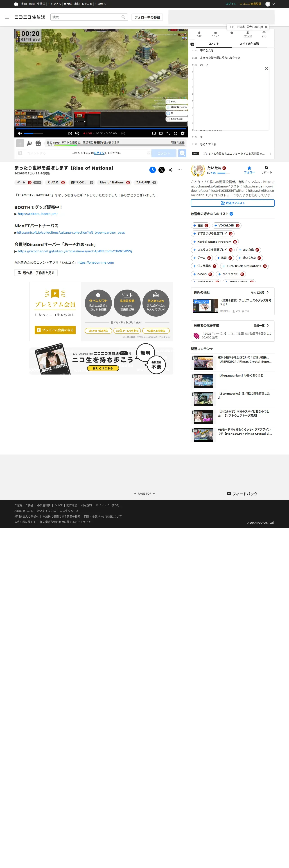Open the Rise_of_Nations tag
The width and height of the screenshot is (289, 868).
click(x=112, y=182)
